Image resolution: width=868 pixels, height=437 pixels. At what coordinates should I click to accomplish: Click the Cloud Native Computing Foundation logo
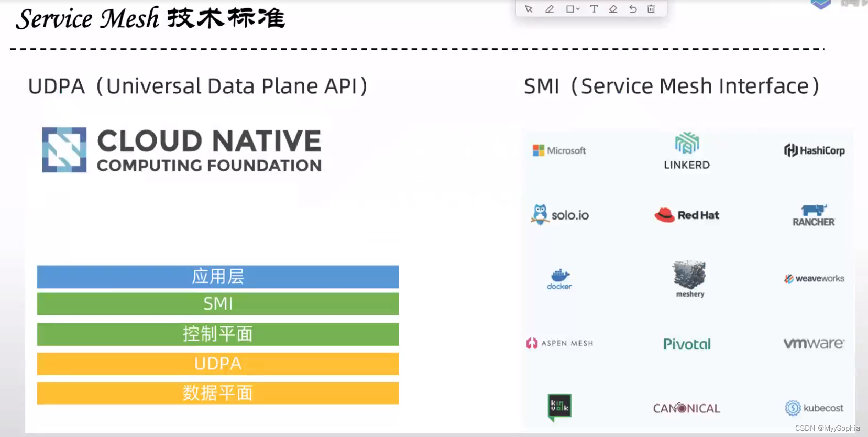[182, 150]
